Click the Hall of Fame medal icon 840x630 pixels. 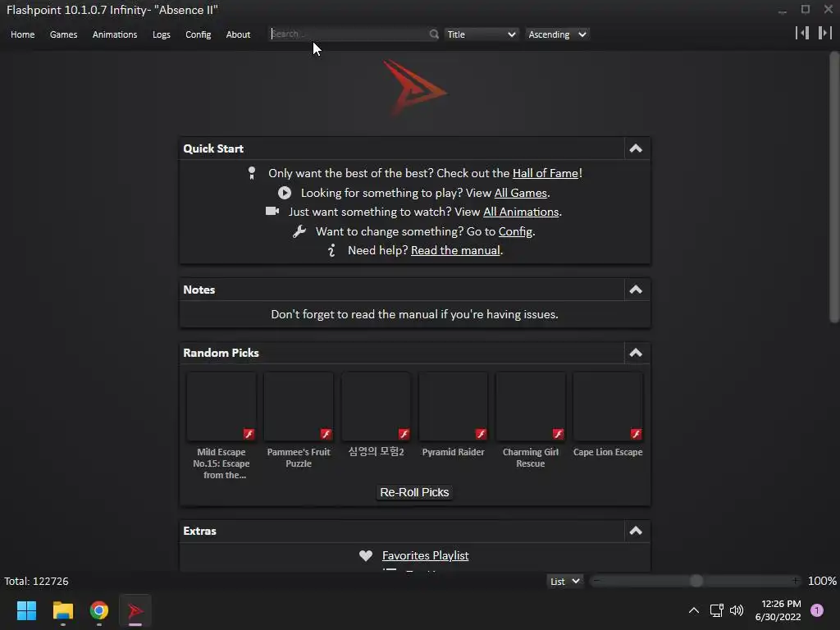point(252,173)
